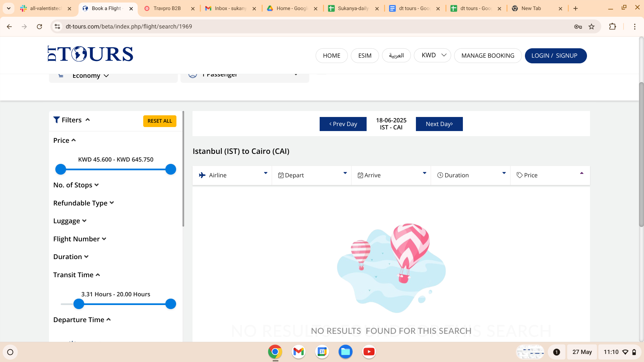Go to Next Day flights

(x=439, y=124)
